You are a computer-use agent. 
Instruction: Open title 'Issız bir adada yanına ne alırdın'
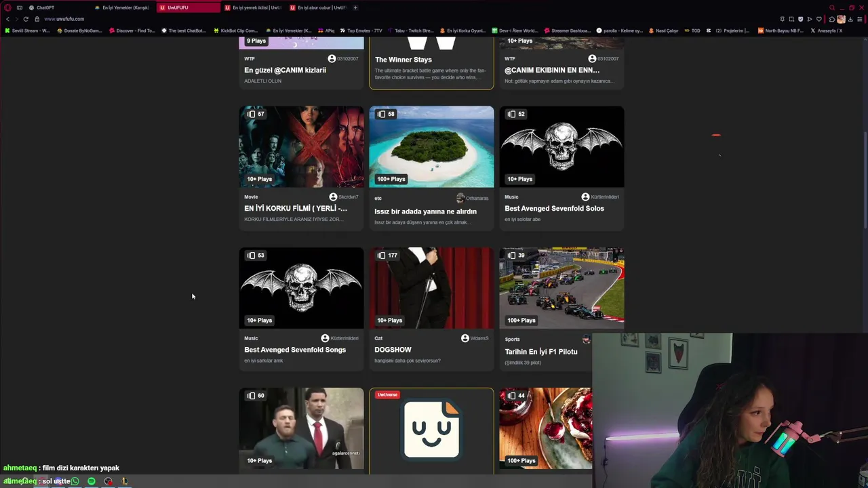[425, 211]
